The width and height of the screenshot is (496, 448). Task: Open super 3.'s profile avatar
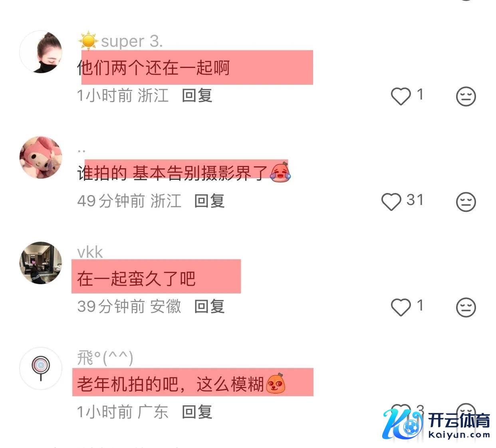pos(41,52)
